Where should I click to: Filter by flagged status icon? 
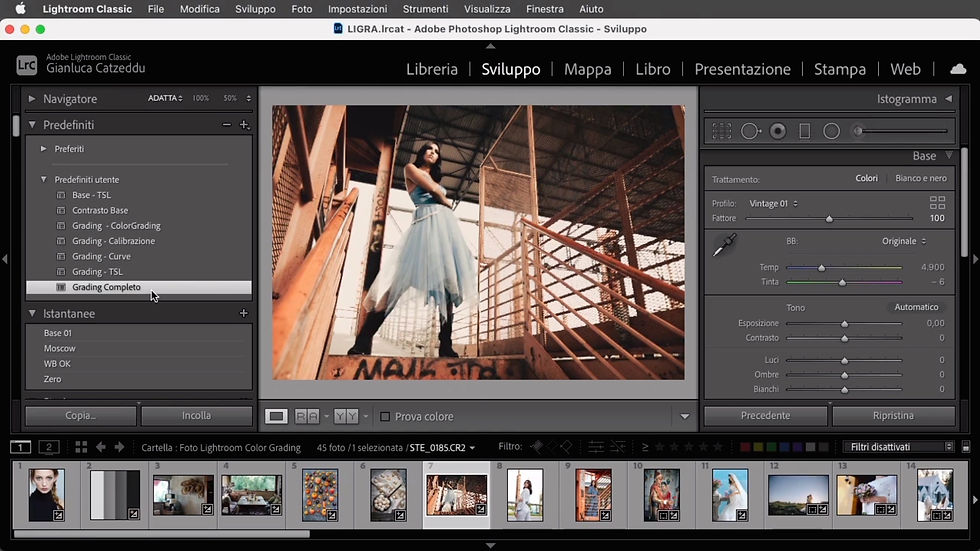click(536, 447)
